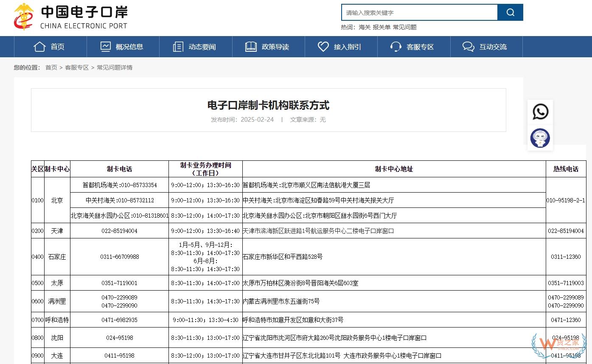This screenshot has width=592, height=364.
Task: Click the chart icon beside 概况信息
Action: [106, 47]
